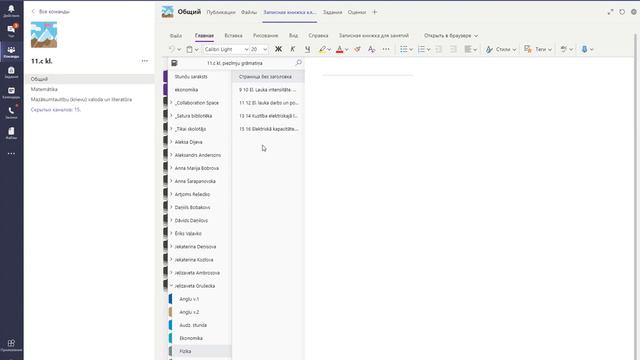Open more apps ellipsis in left rail
The height and width of the screenshot is (360, 640).
11,153
